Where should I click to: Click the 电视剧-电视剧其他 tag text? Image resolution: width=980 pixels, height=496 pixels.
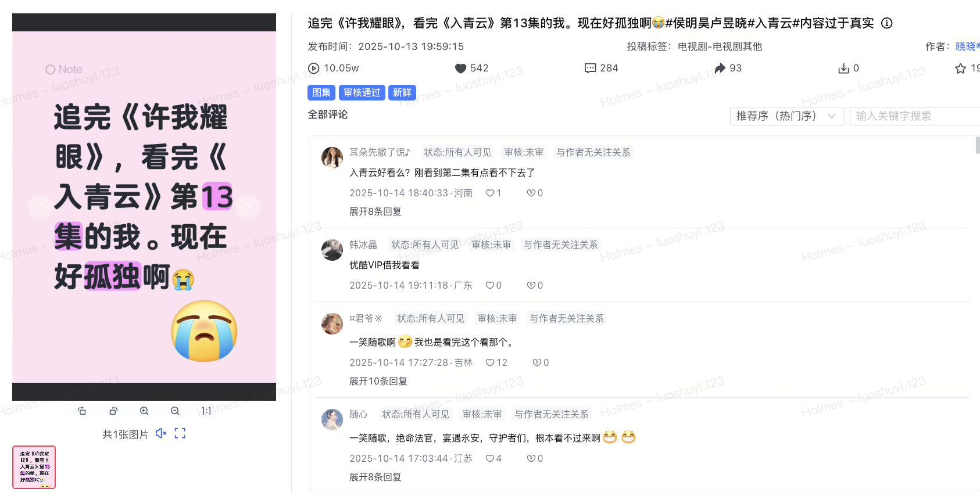coord(720,46)
